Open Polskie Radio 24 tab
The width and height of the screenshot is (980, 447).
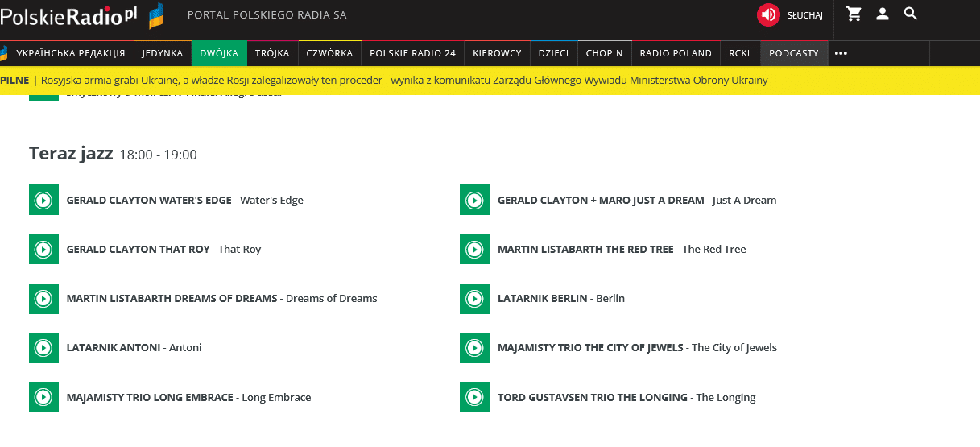point(412,53)
